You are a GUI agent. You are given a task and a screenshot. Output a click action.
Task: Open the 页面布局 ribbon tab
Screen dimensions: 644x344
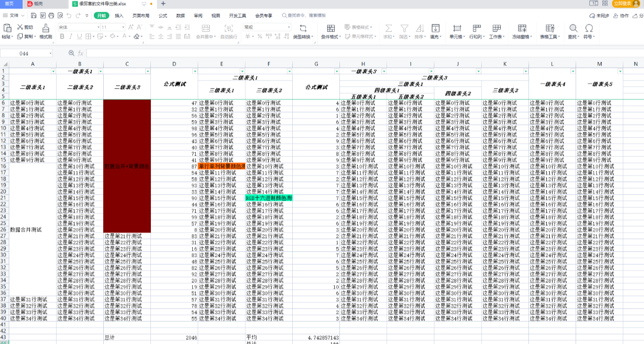tap(140, 16)
